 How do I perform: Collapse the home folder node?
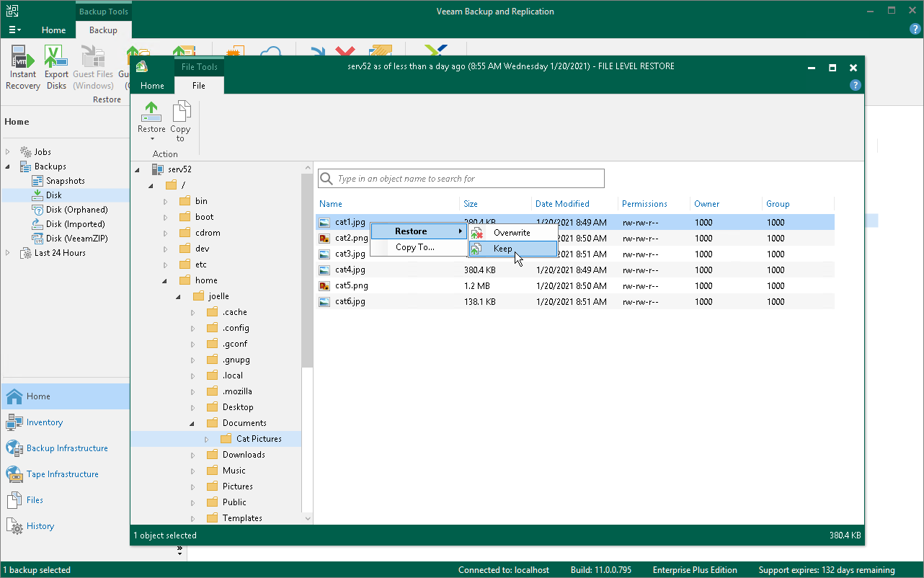165,280
